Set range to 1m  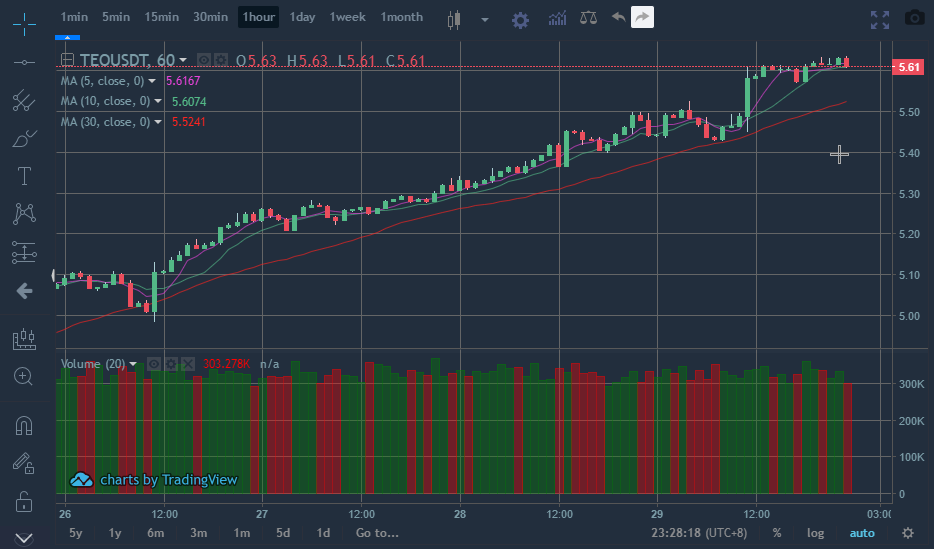point(241,533)
